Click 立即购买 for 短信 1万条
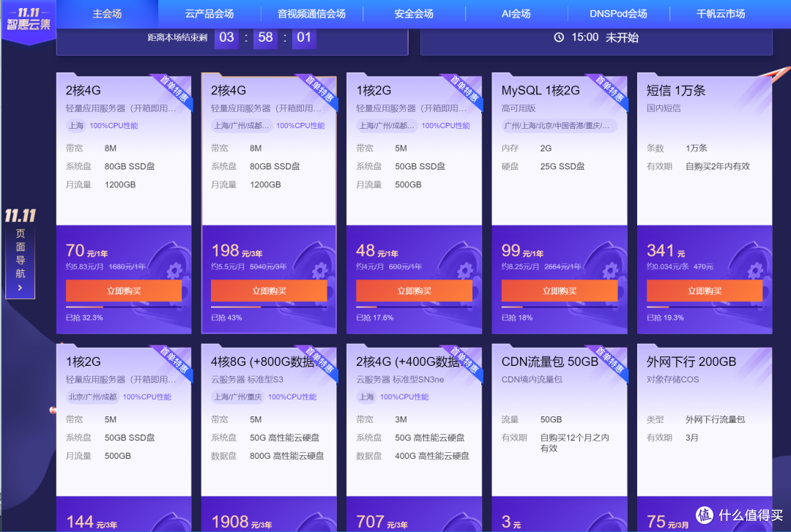 pyautogui.click(x=705, y=291)
